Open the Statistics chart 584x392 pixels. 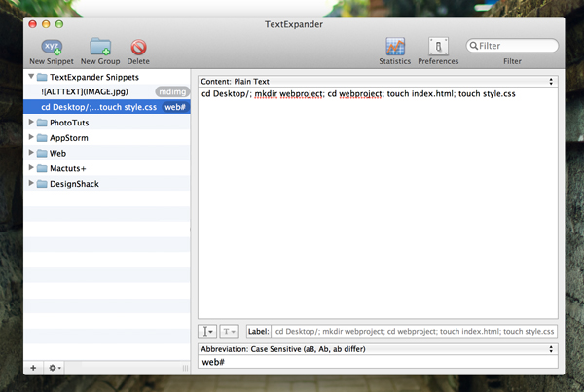click(395, 52)
